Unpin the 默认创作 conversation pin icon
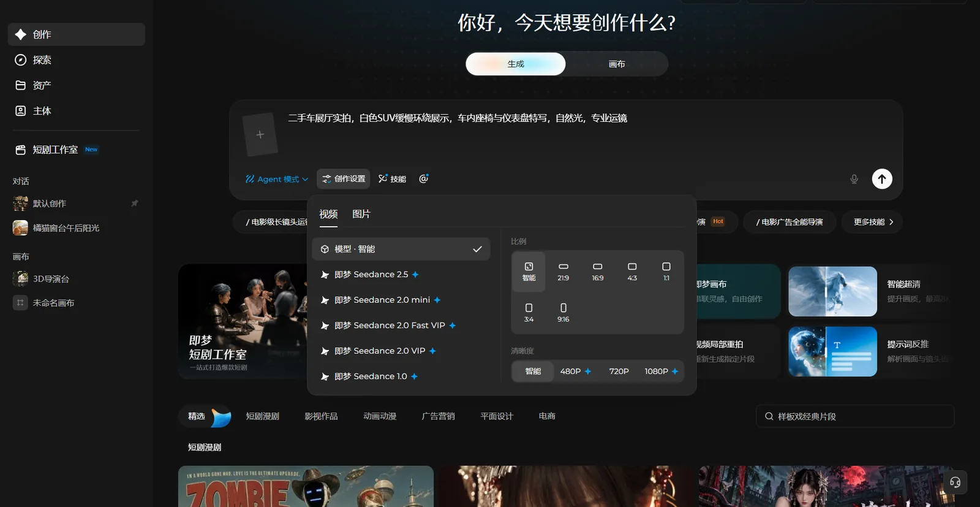The height and width of the screenshot is (507, 980). (135, 204)
